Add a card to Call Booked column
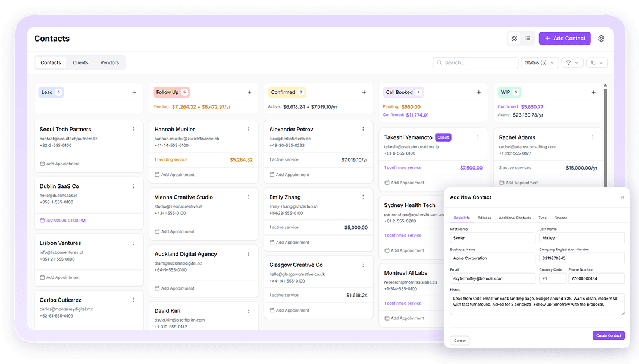Image resolution: width=639 pixels, height=364 pixels. tap(479, 92)
